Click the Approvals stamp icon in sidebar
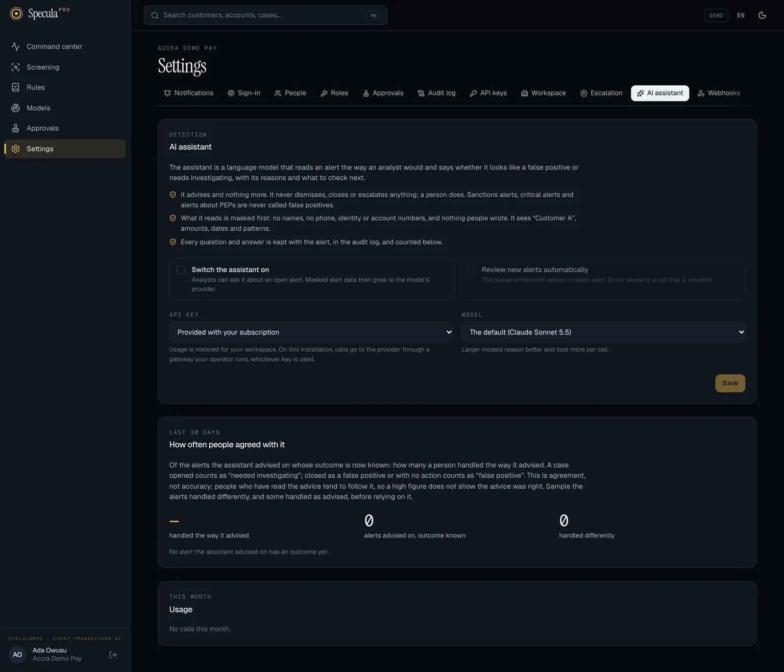Viewport: 784px width, 672px height. (x=16, y=128)
